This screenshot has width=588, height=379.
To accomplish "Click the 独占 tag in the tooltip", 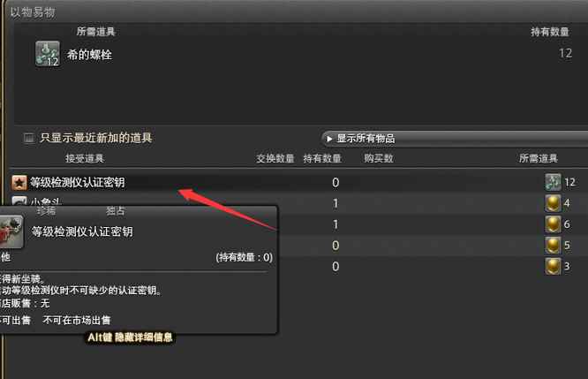I will (115, 211).
